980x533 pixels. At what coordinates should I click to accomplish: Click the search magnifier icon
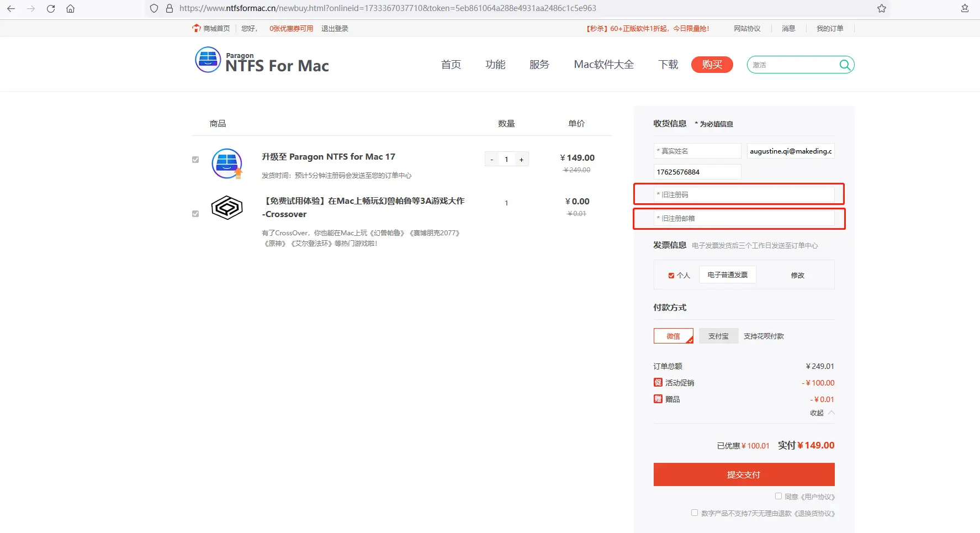coord(845,65)
